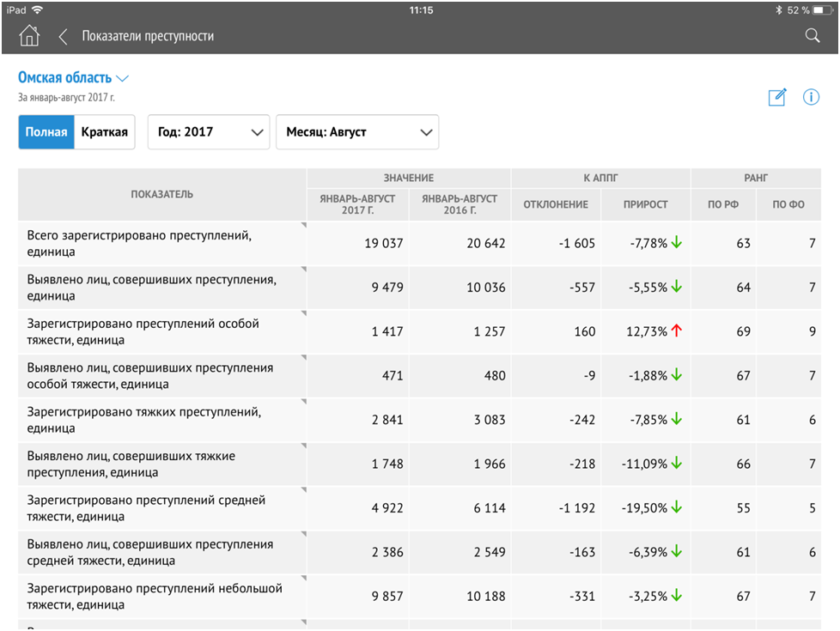Switch to Полная view mode

click(x=46, y=132)
